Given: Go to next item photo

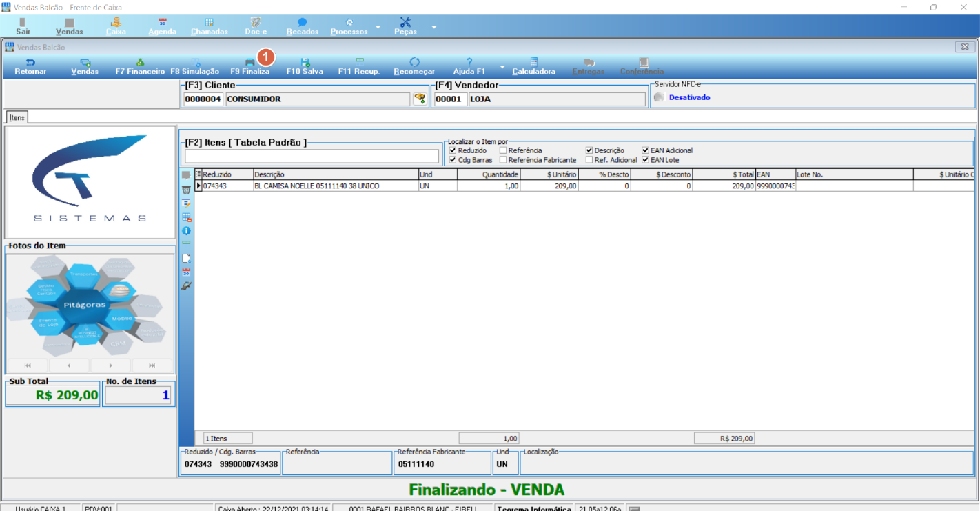Looking at the screenshot, I should (111, 365).
